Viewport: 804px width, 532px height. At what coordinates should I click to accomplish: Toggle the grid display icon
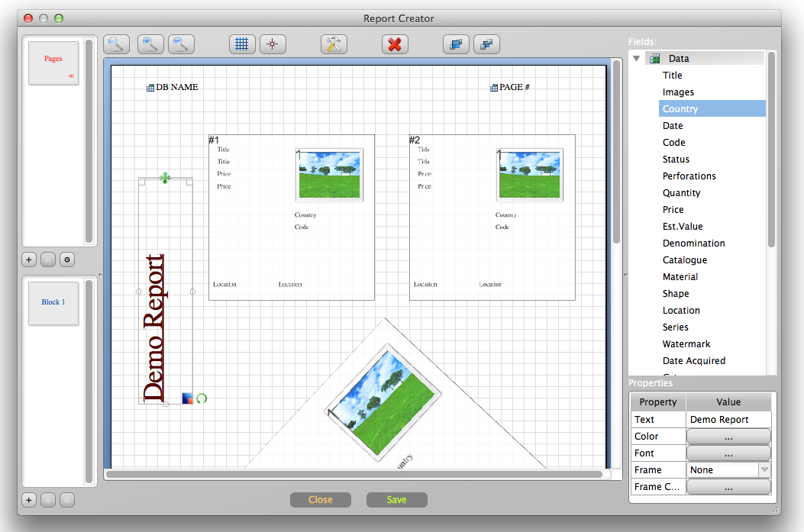[242, 44]
